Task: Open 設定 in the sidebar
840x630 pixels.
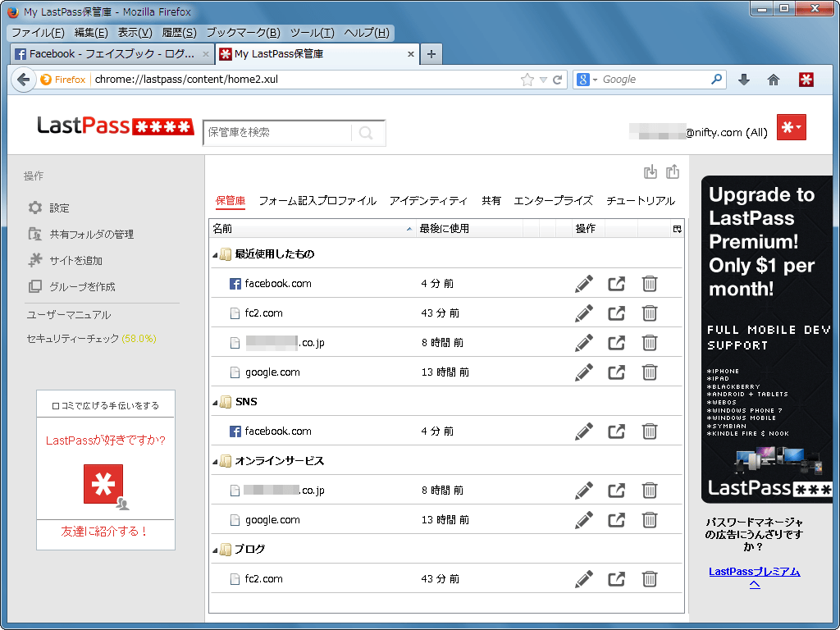Action: [59, 208]
